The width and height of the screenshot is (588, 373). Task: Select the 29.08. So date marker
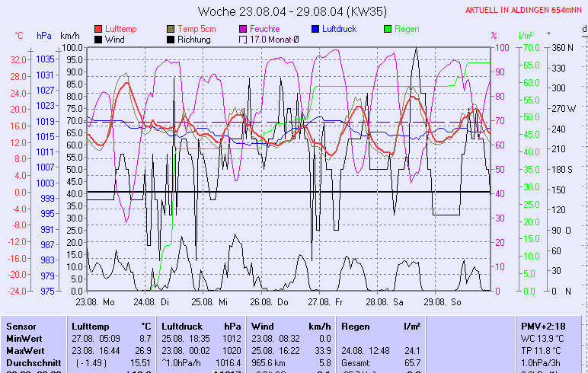(x=446, y=302)
